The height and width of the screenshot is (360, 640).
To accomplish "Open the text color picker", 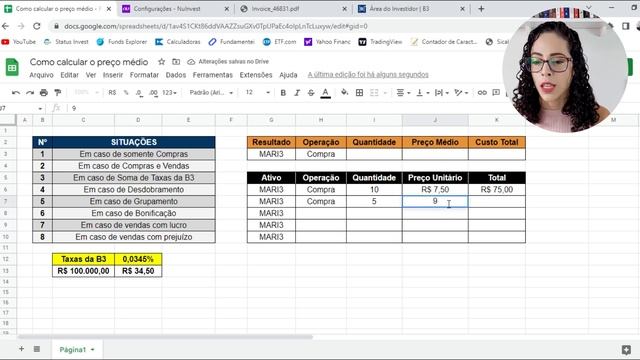I will click(x=325, y=93).
